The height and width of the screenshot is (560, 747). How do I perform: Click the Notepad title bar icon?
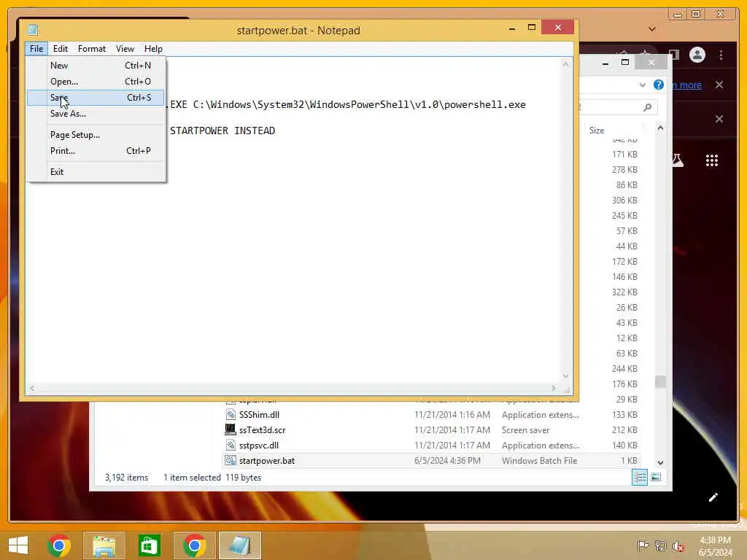33,30
